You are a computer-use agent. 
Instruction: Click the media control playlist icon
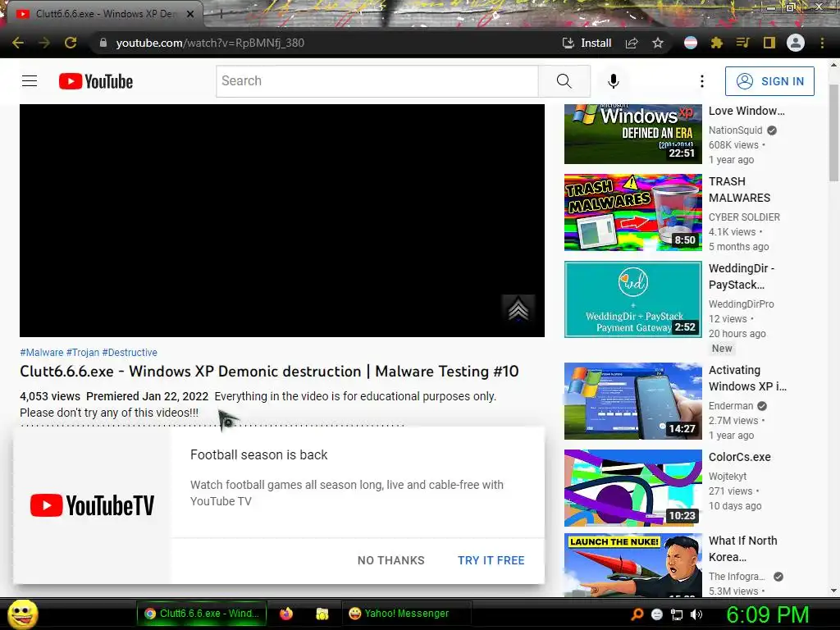[742, 43]
